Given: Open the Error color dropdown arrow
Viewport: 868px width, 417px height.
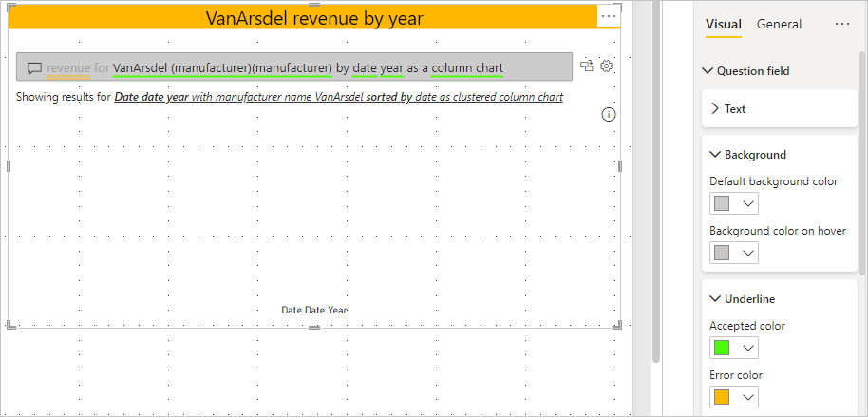Looking at the screenshot, I should click(x=748, y=397).
